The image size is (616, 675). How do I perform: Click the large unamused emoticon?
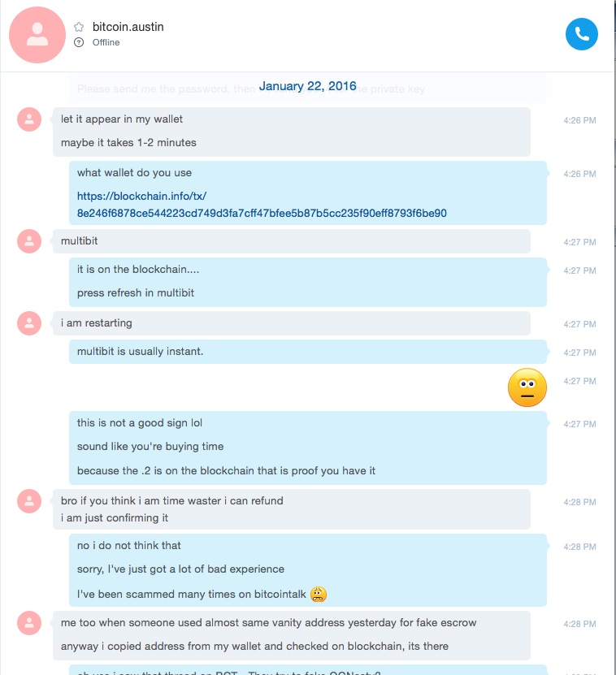[527, 387]
